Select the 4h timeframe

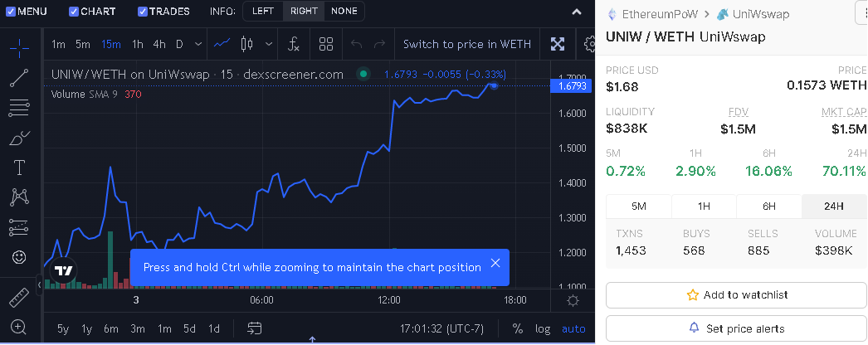pyautogui.click(x=158, y=44)
